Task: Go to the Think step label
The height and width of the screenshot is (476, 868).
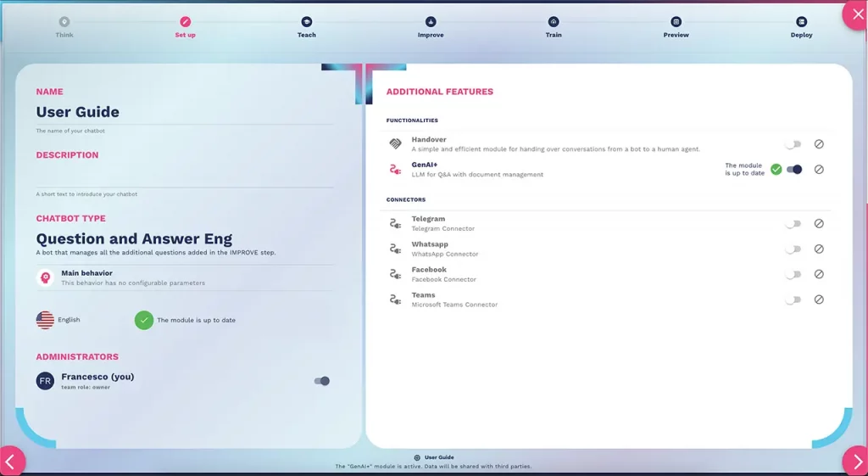Action: tap(64, 35)
